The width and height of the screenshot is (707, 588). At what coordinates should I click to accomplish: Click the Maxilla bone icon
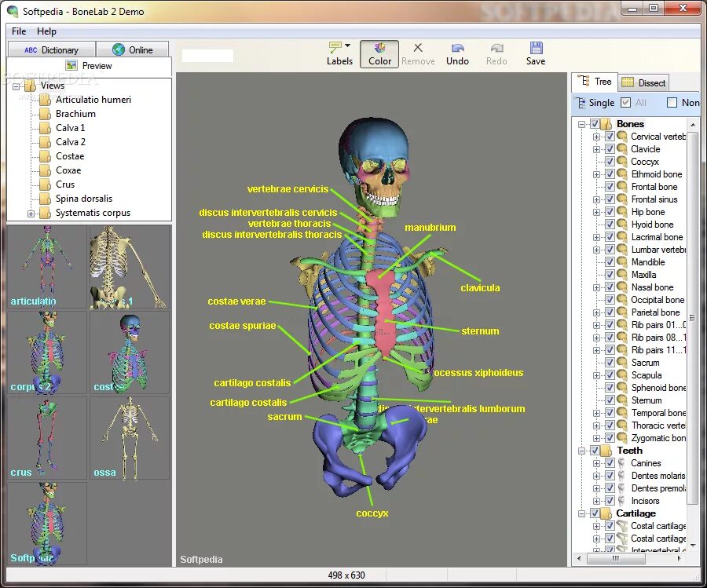click(622, 274)
